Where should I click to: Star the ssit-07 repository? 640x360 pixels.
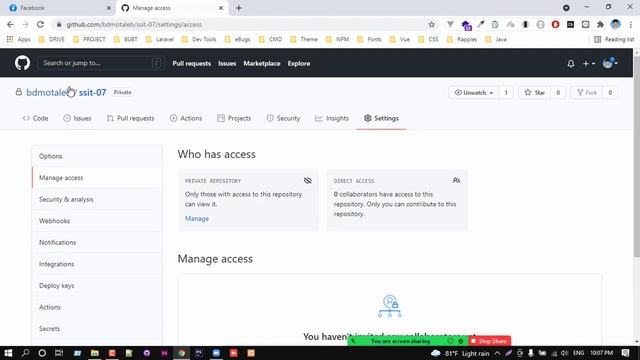point(535,93)
